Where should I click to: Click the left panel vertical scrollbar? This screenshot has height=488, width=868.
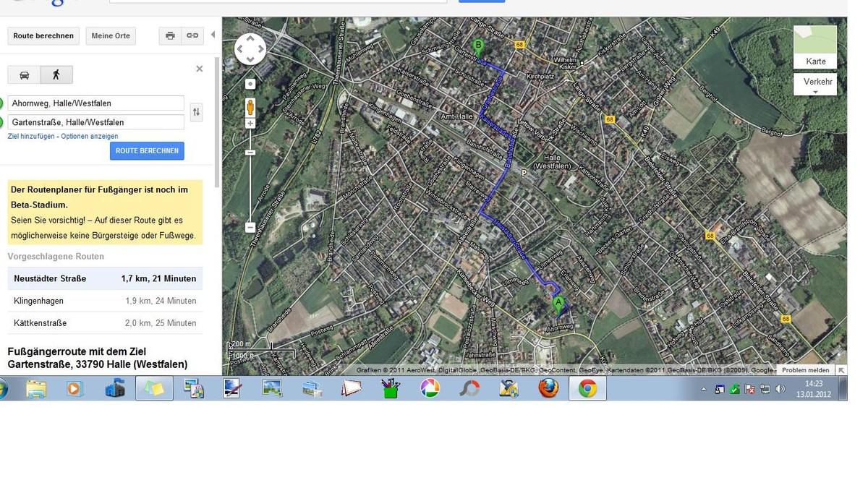tap(218, 121)
